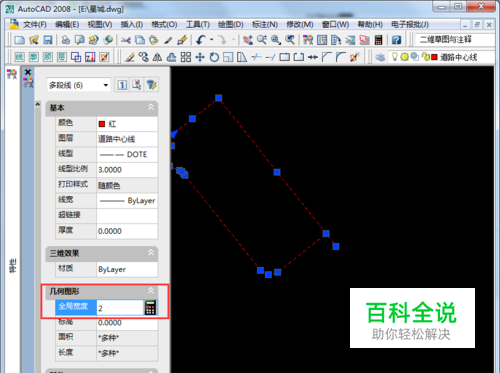This screenshot has height=373, width=500.
Task: Open the 编辑(E) menu
Action: tap(67, 24)
